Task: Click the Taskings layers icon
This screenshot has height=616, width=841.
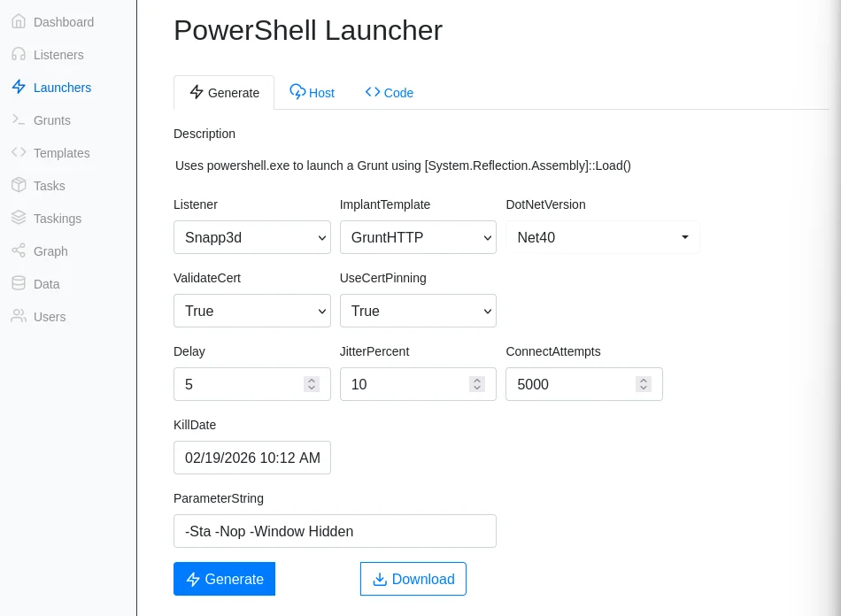Action: [x=19, y=219]
